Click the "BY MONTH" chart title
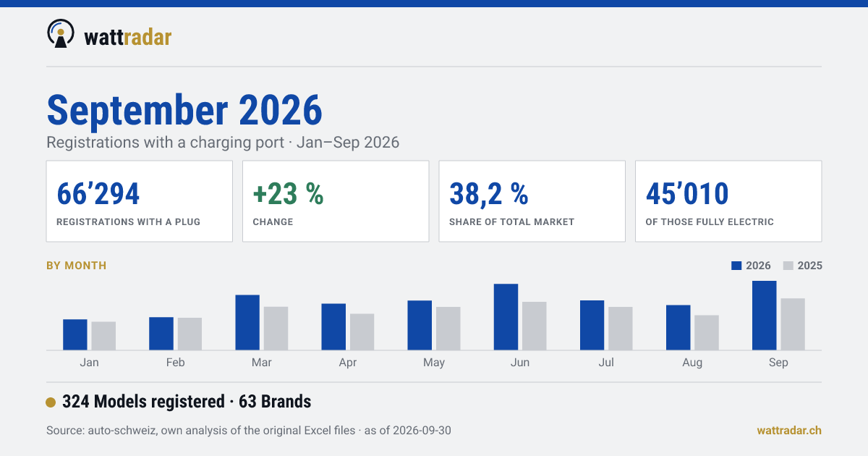The width and height of the screenshot is (868, 456). pos(76,266)
